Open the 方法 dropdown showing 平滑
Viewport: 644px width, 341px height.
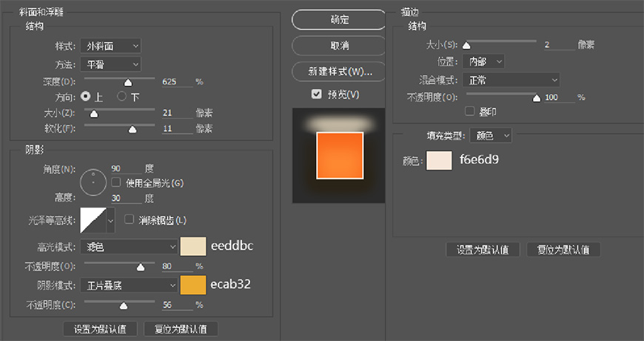pyautogui.click(x=110, y=64)
